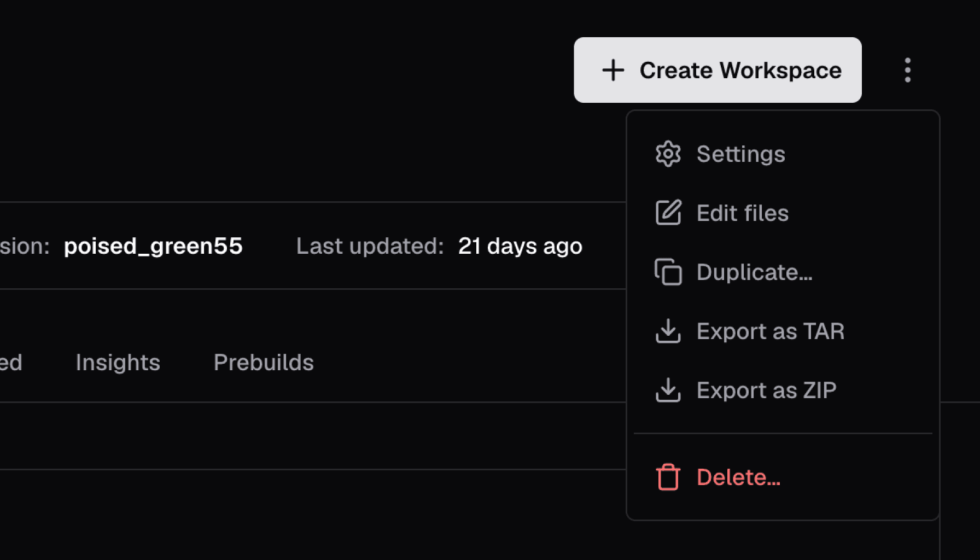Click the poised_green55 version name
The height and width of the screenshot is (560, 980).
(x=153, y=246)
